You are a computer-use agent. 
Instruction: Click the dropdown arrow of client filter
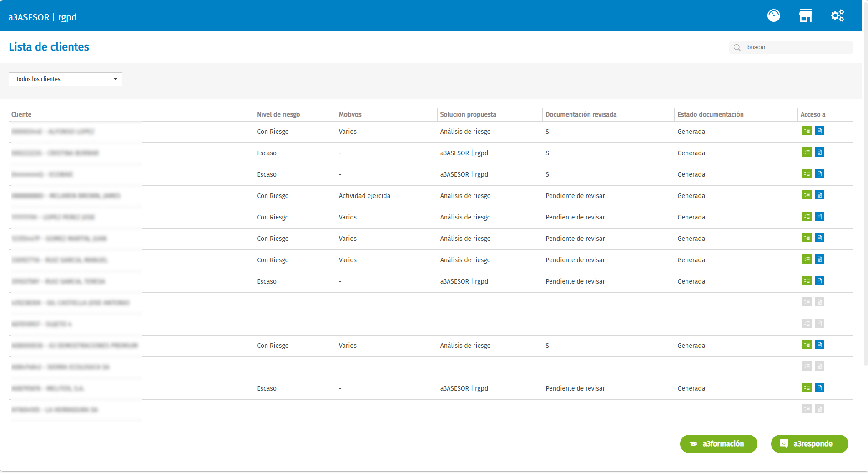[116, 79]
